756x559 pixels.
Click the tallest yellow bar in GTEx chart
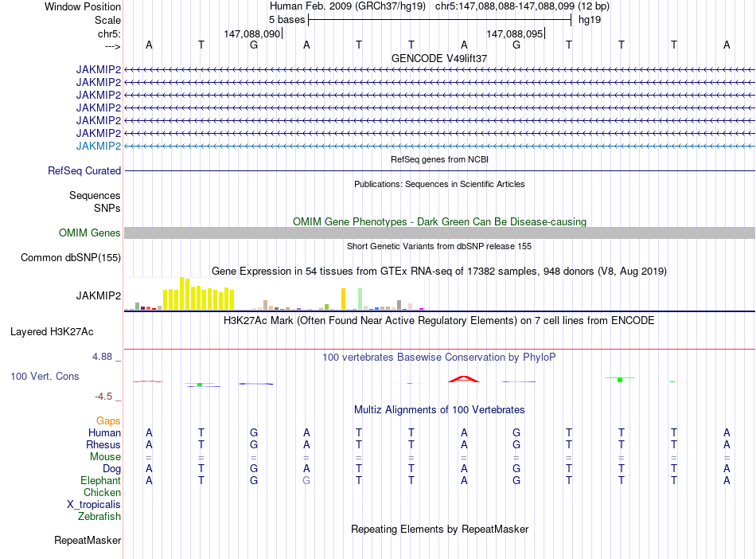(x=182, y=294)
